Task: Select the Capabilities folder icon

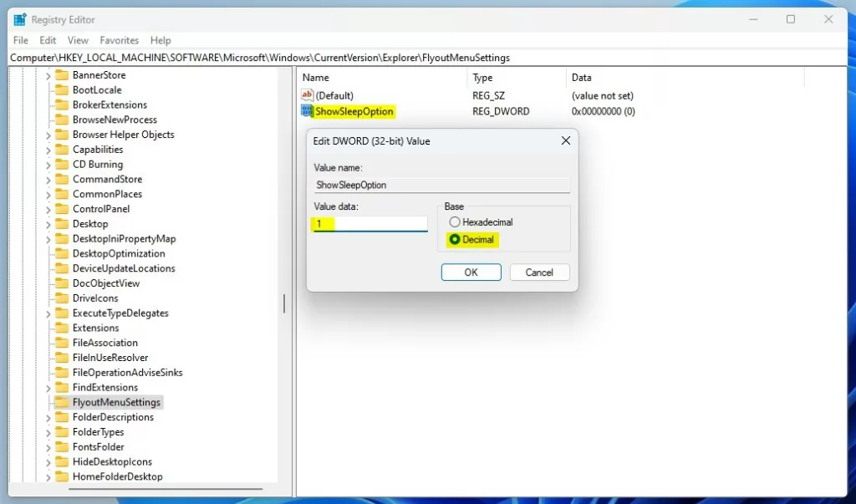Action: [x=62, y=149]
